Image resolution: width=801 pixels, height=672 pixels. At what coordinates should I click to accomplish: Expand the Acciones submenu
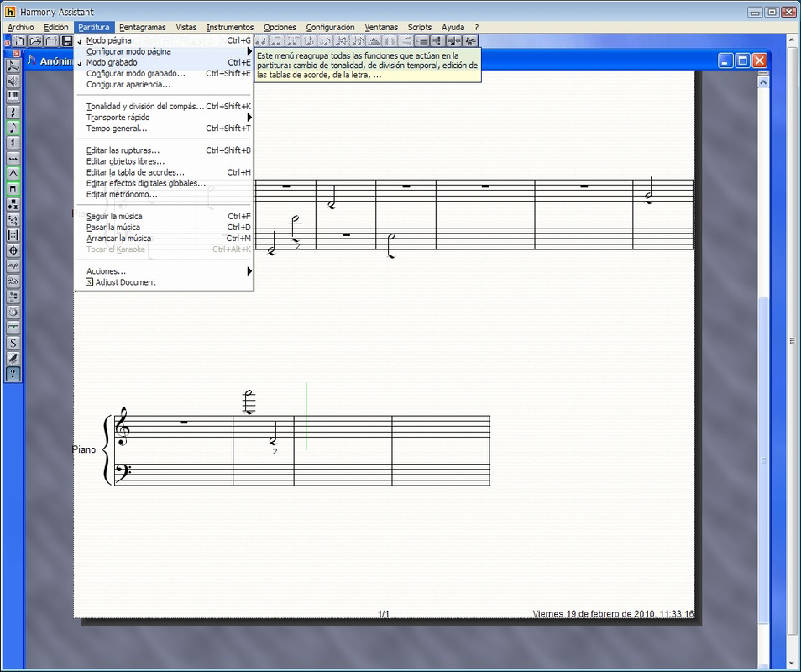point(164,271)
